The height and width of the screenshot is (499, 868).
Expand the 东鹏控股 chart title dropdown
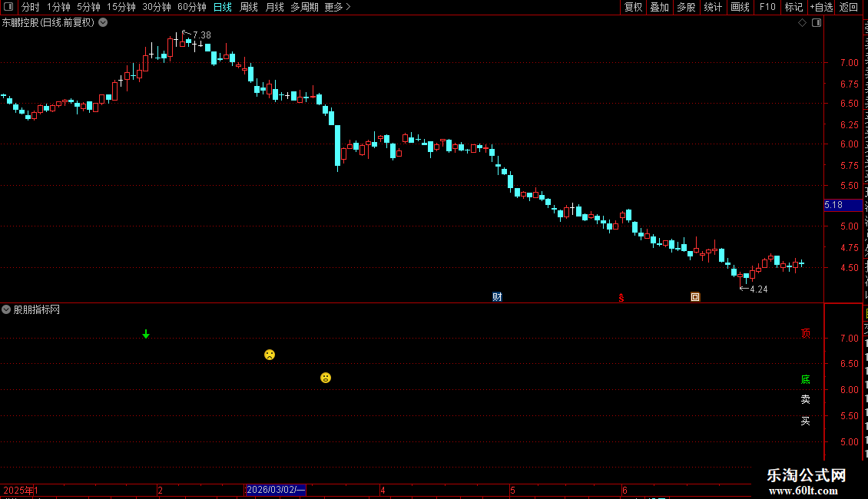(x=103, y=23)
